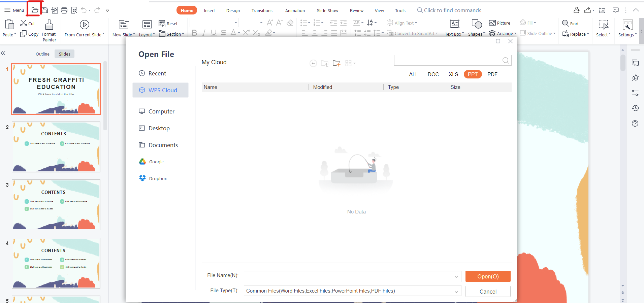Open the Find tool

click(x=571, y=23)
